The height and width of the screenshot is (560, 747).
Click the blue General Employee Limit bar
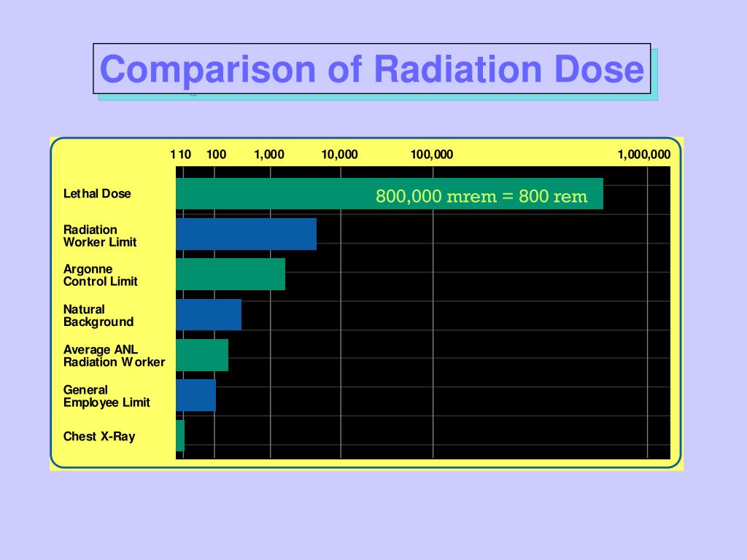[196, 395]
